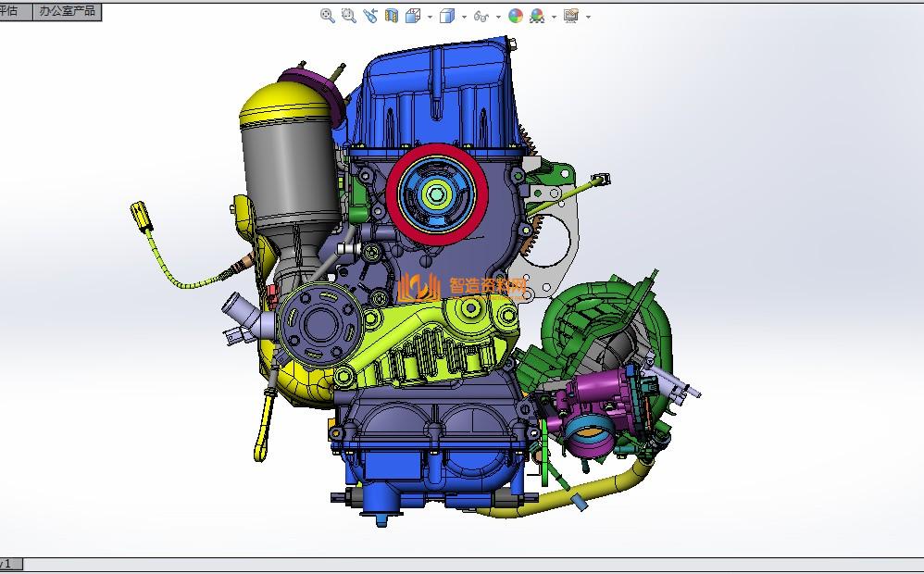Expand the Display Style dropdown arrow
The height and width of the screenshot is (574, 924).
[x=463, y=17]
